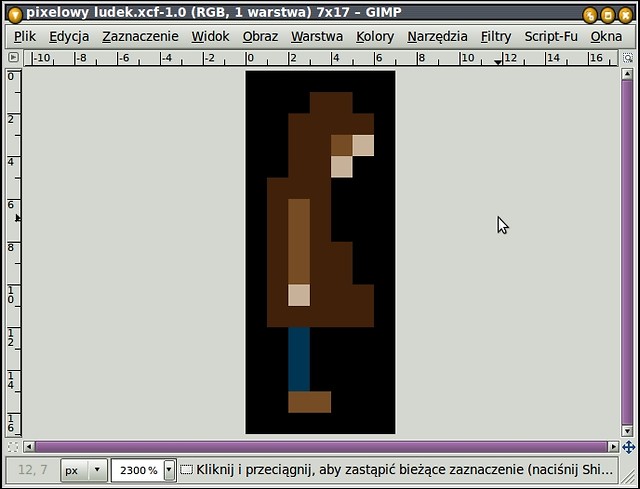Open the Warstwa menu

[317, 36]
